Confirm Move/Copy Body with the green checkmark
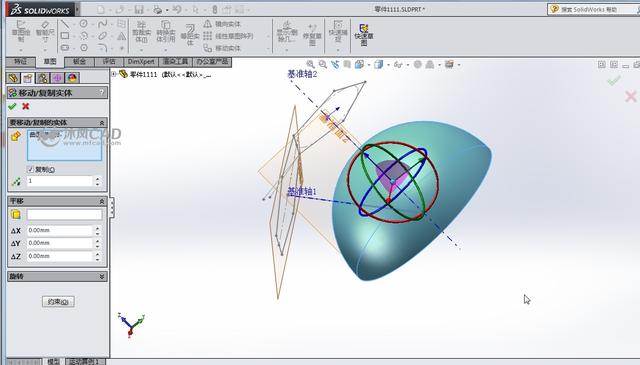Image resolution: width=640 pixels, height=365 pixels. [12, 106]
